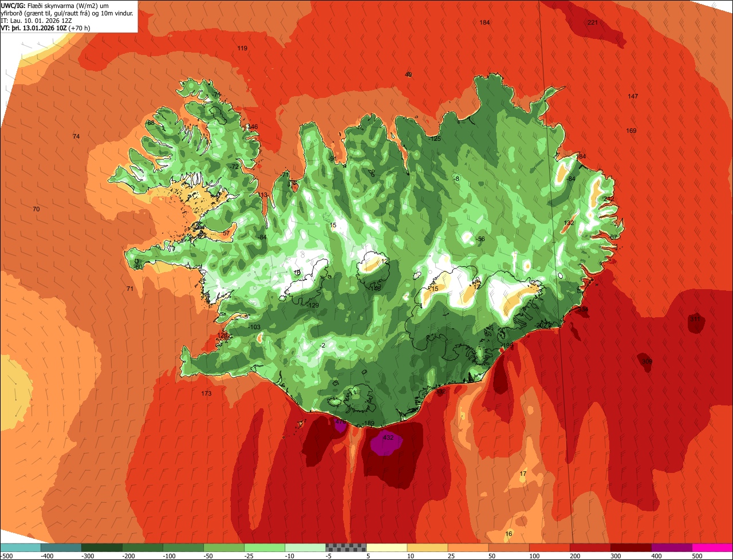Click the 173 value southwest of Iceland

[x=207, y=393]
